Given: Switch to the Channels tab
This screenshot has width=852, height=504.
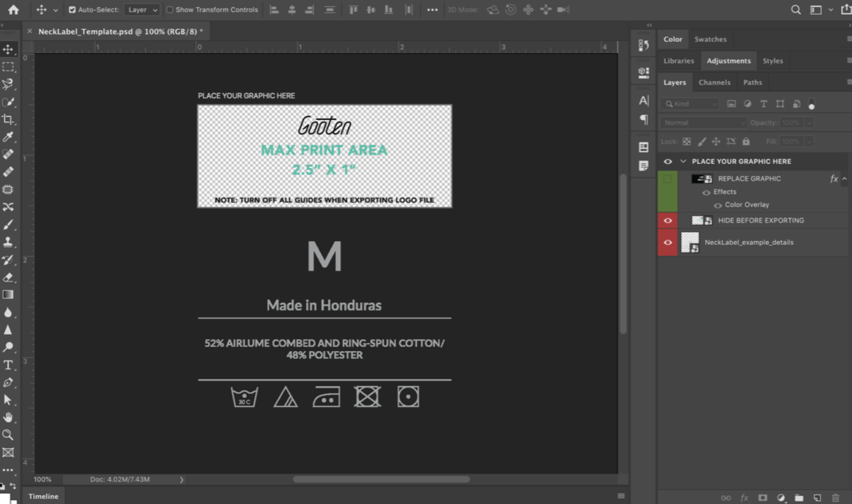Looking at the screenshot, I should pos(714,83).
